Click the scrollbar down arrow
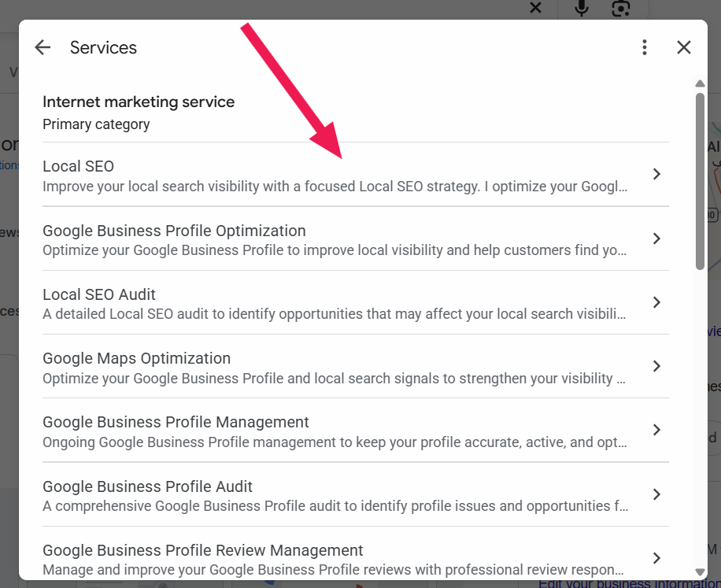 pos(700,572)
